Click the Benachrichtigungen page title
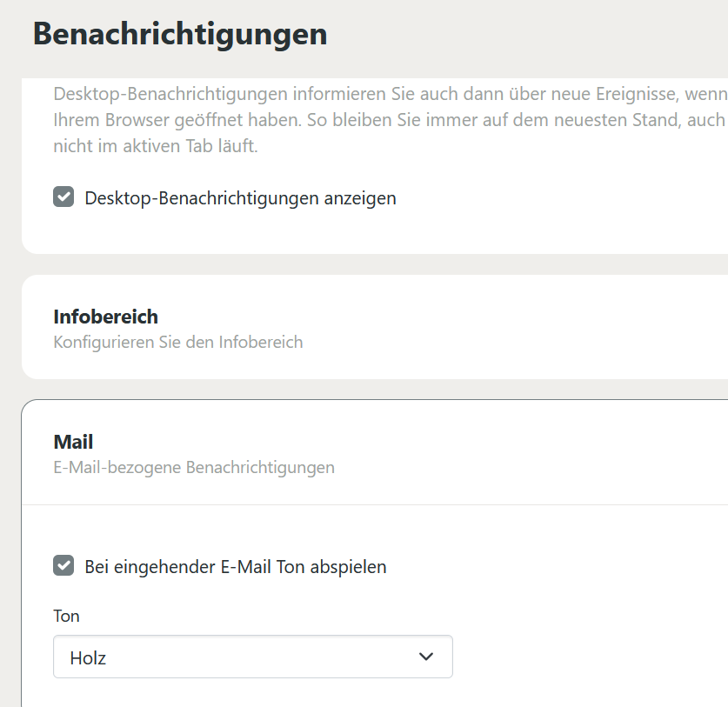728x707 pixels. point(180,34)
